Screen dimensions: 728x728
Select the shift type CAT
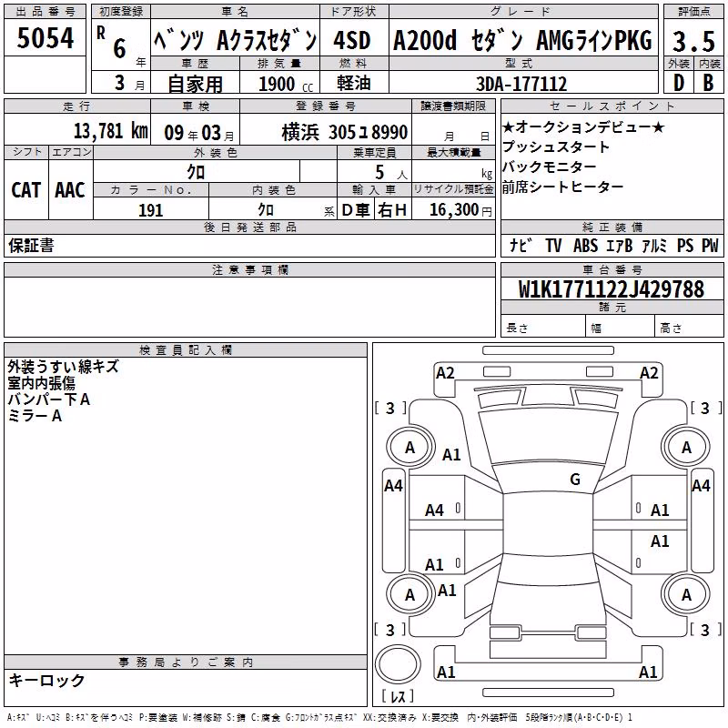tap(26, 190)
